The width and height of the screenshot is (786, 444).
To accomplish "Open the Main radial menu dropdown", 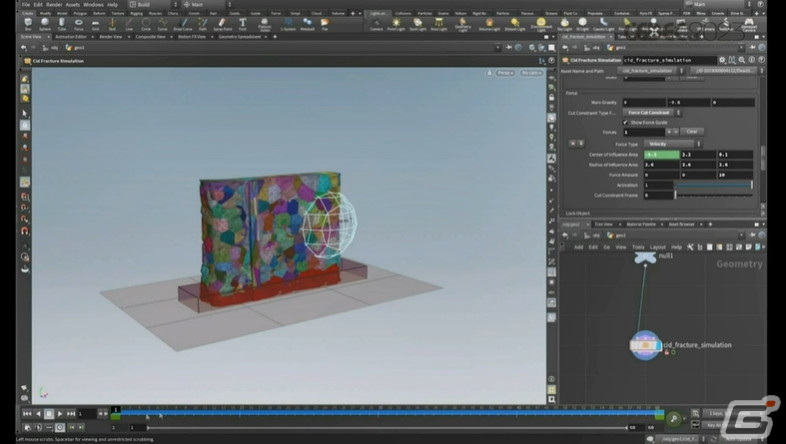I will coord(208,4).
